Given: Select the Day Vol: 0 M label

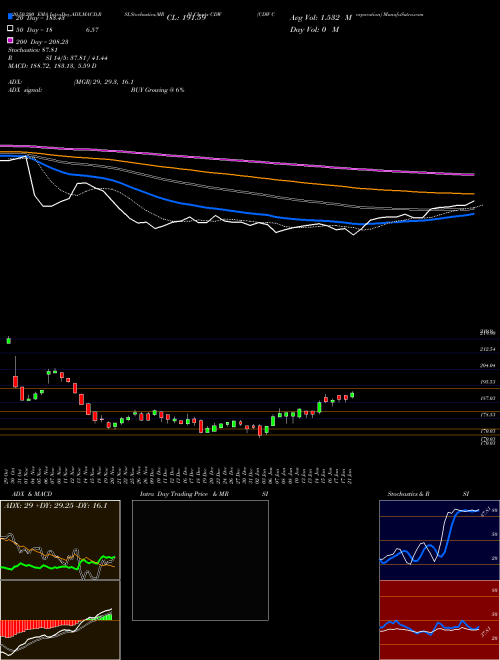Looking at the screenshot, I should coord(314,29).
